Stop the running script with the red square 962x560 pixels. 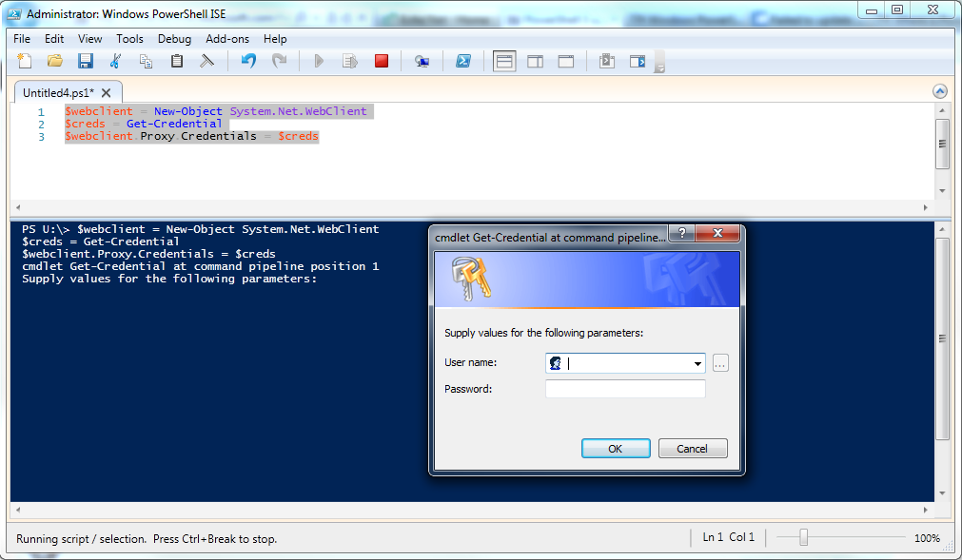click(x=382, y=61)
